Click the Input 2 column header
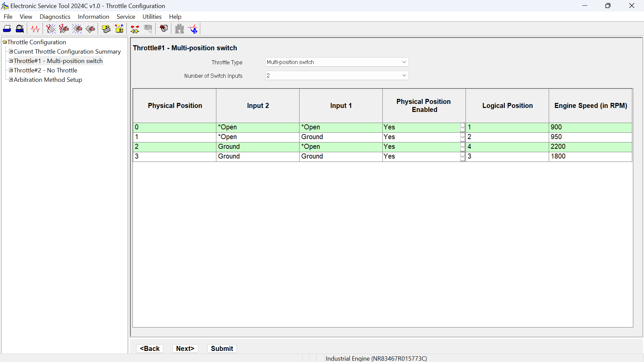The image size is (644, 362). click(258, 106)
